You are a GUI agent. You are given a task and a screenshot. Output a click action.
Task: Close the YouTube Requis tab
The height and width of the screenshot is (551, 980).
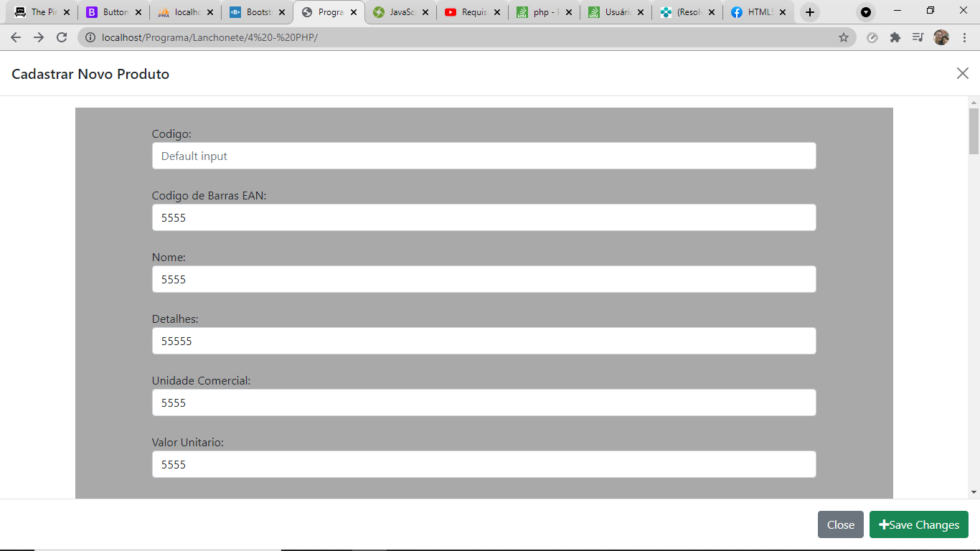coord(497,12)
